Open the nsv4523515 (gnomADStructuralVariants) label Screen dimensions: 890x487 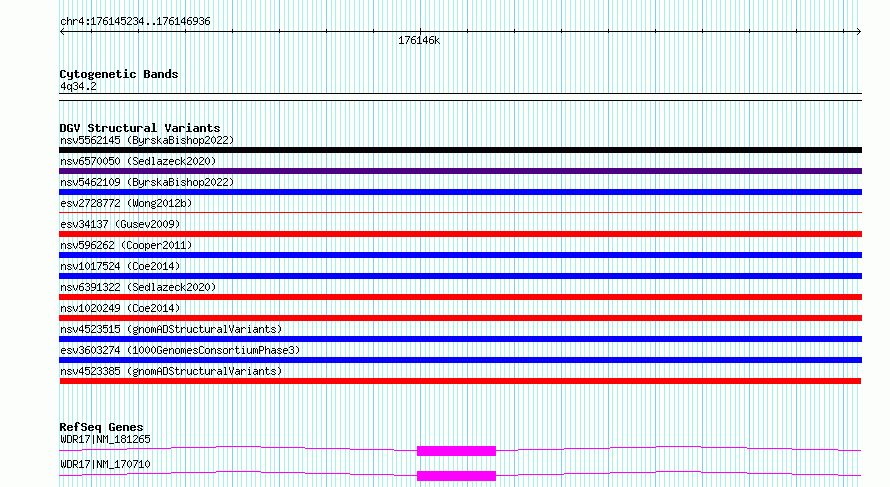[x=171, y=329]
